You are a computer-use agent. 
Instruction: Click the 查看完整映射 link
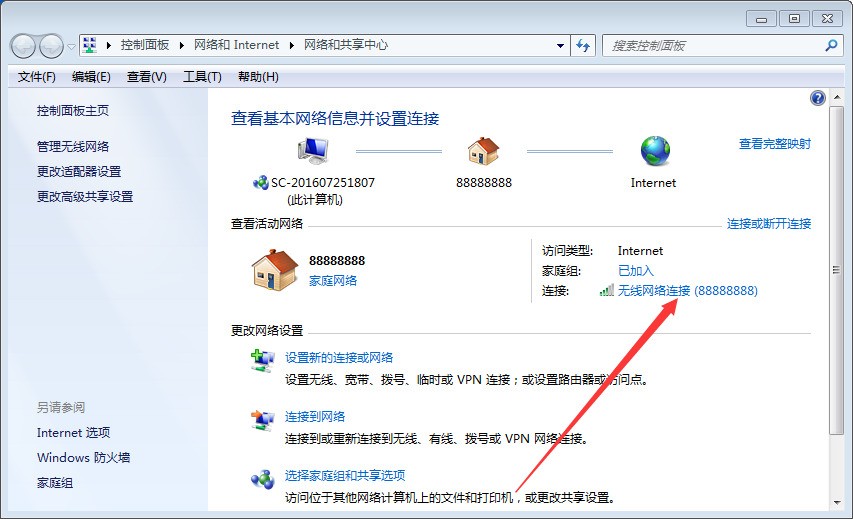click(x=775, y=144)
